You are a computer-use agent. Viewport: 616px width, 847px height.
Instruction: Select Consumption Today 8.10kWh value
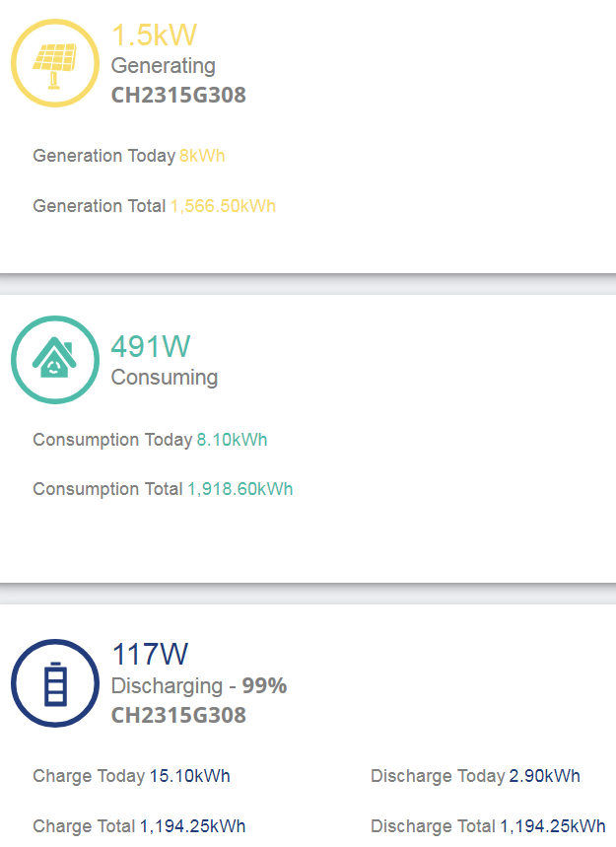click(232, 440)
